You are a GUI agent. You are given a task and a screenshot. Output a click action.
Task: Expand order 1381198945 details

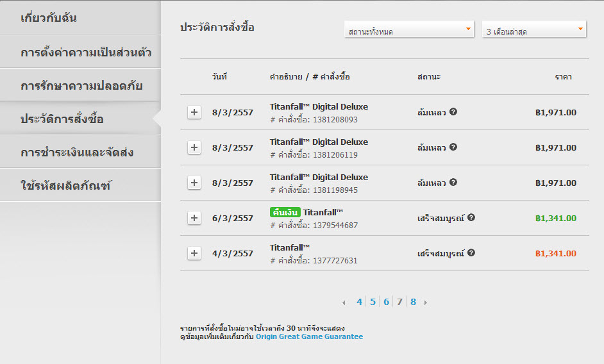coord(194,183)
